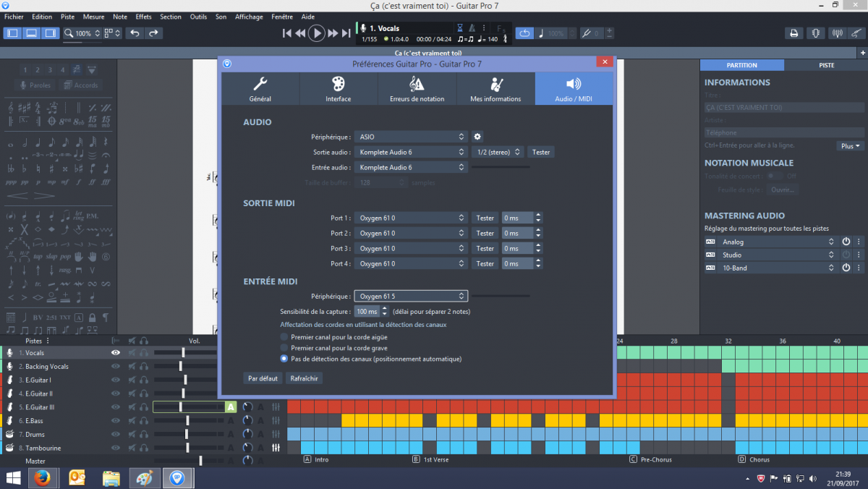The image size is (868, 489).
Task: Select Premier canal pour la corde grave
Action: (x=284, y=348)
